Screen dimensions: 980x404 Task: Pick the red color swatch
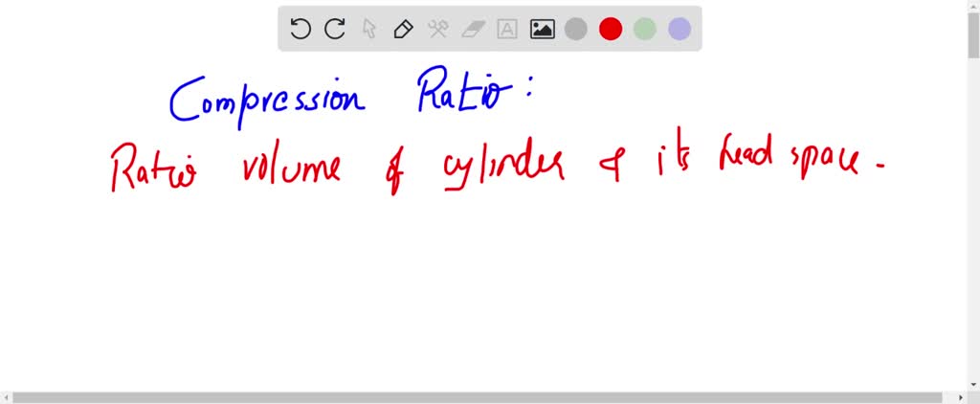pyautogui.click(x=611, y=29)
